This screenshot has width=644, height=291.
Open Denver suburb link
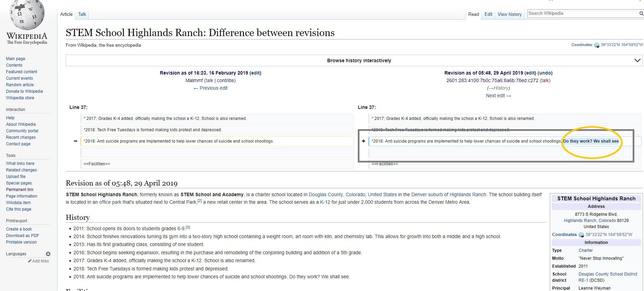point(427,194)
